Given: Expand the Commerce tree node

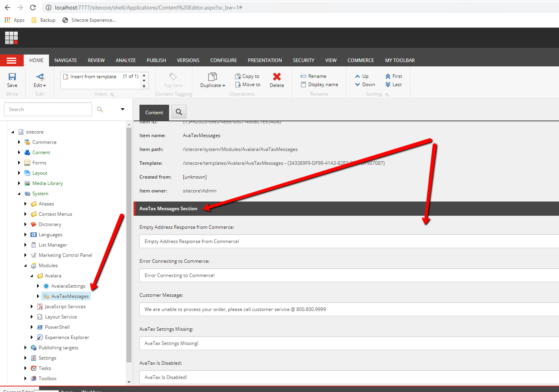Looking at the screenshot, I should pos(19,142).
